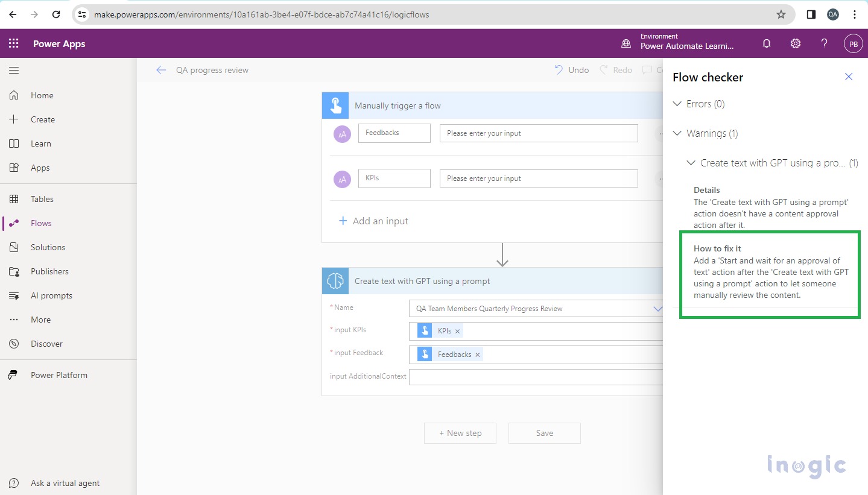Bookmark this page with the star icon

(781, 14)
